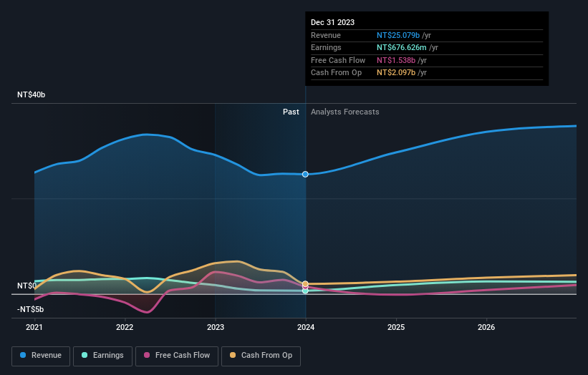Screen dimensions: 588x375
Task: Click the Dec 31 2023 tooltip date
Action: click(x=332, y=22)
